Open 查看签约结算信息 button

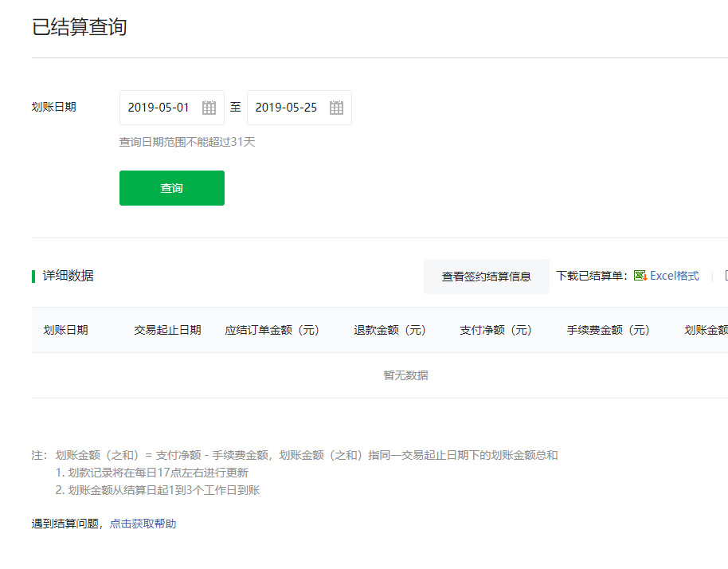click(x=486, y=277)
